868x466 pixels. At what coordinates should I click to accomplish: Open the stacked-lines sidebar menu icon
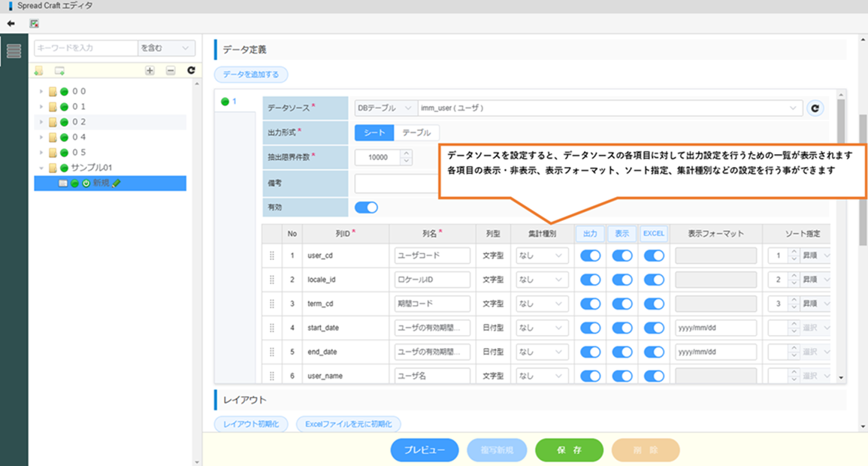click(x=14, y=51)
